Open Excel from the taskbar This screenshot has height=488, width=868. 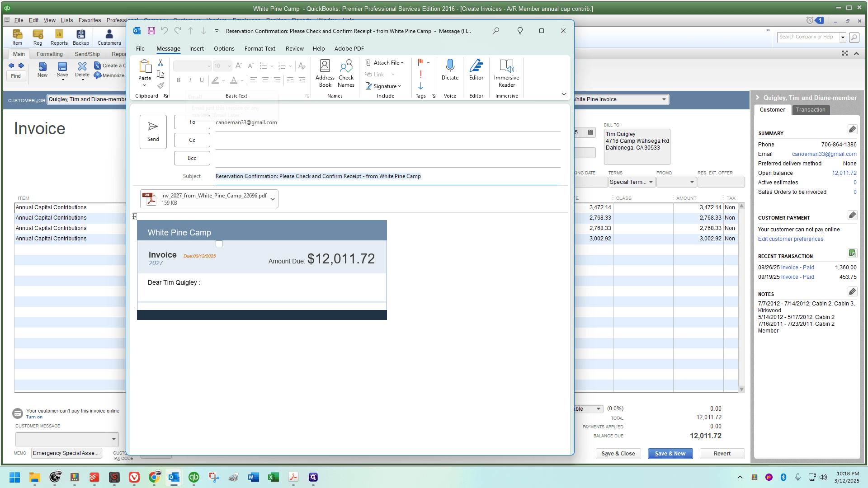pos(274,477)
